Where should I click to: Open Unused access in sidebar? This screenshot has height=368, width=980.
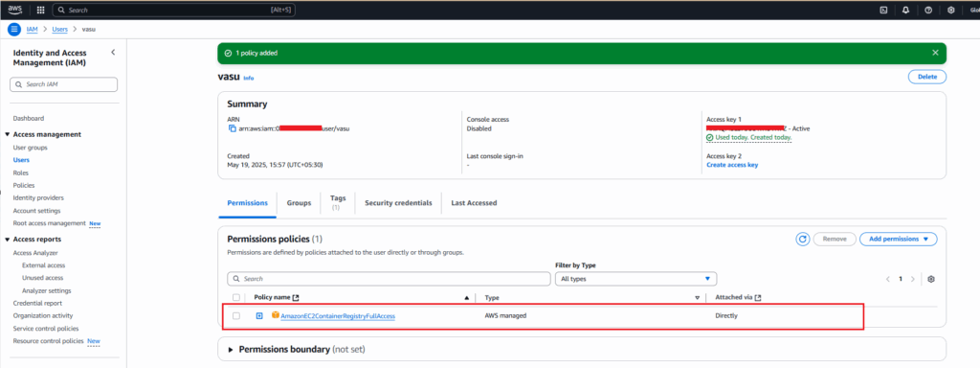[42, 278]
